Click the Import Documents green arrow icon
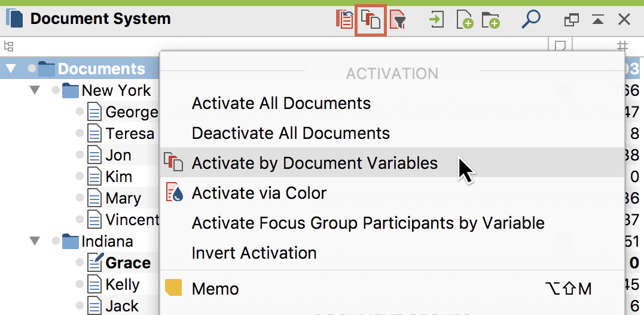This screenshot has height=315, width=644. tap(437, 20)
